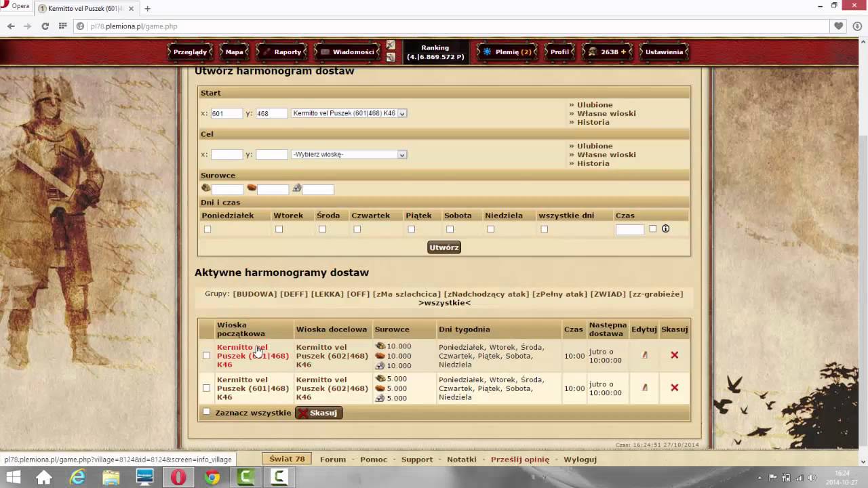Click the target x coordinate field
The height and width of the screenshot is (488, 868).
click(226, 155)
